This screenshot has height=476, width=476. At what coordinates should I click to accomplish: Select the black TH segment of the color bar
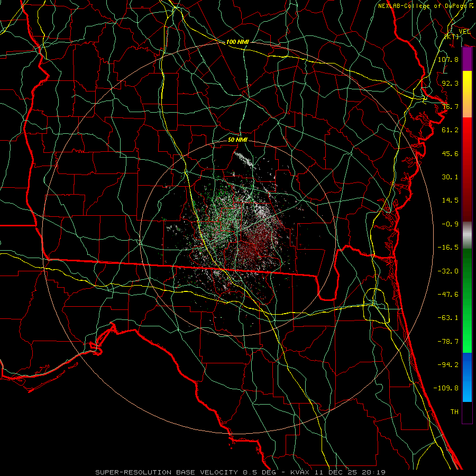click(467, 413)
